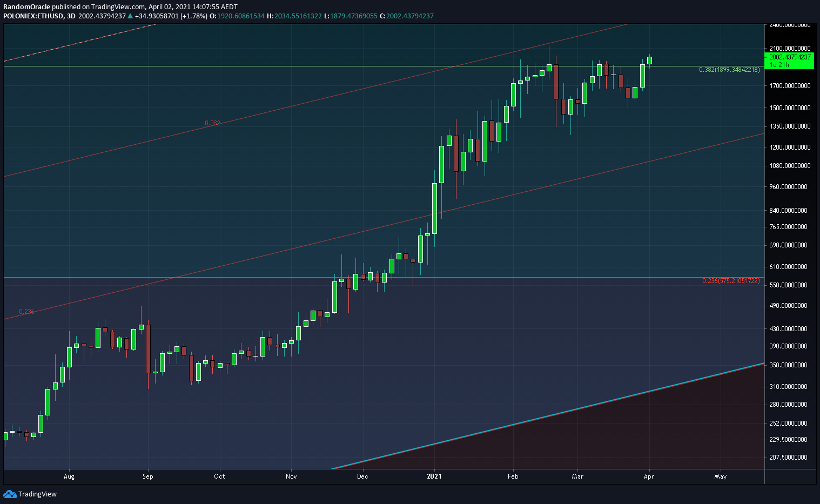820x504 pixels.
Task: Click the 252.00000000 price axis label
Action: 788,424
